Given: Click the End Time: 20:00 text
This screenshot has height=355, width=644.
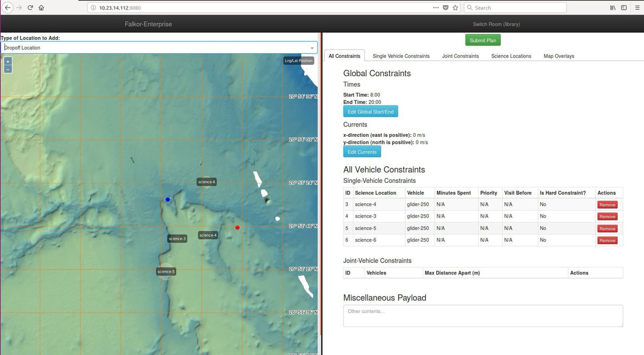Looking at the screenshot, I should (x=362, y=102).
